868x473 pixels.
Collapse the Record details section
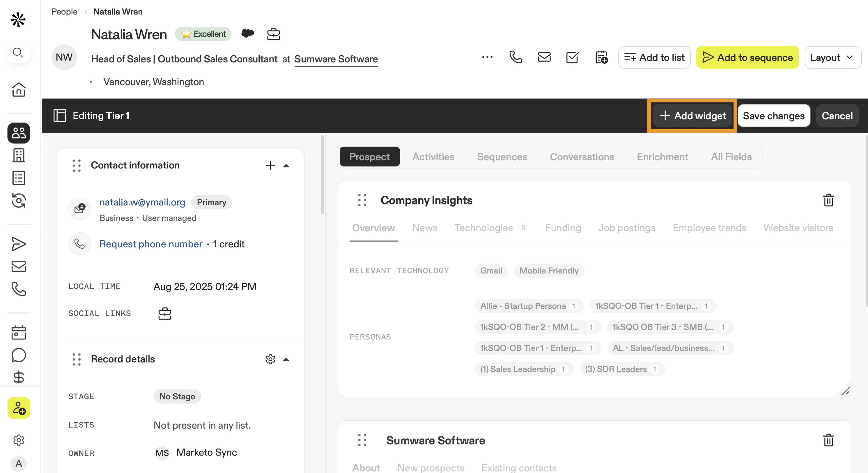pyautogui.click(x=286, y=359)
